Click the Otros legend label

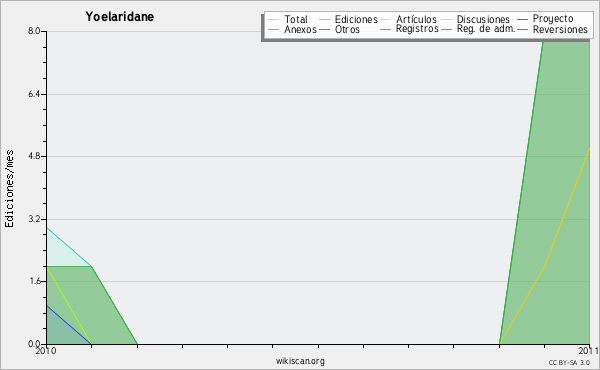pyautogui.click(x=347, y=29)
